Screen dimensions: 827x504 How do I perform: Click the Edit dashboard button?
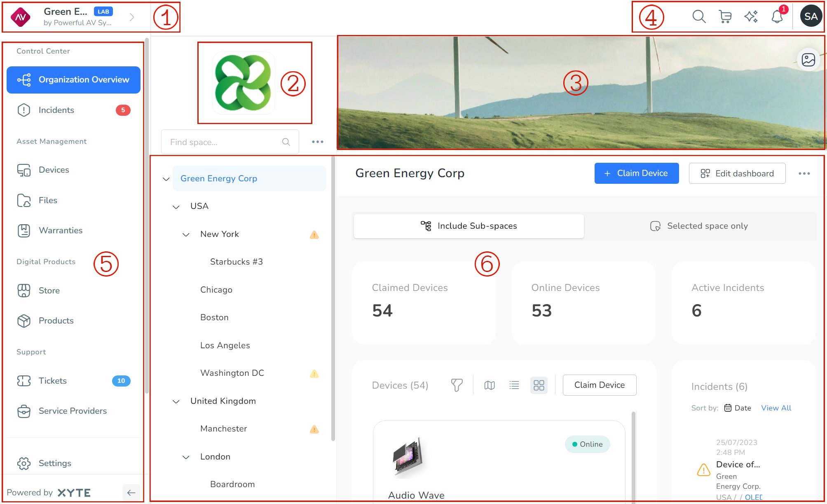coord(737,173)
